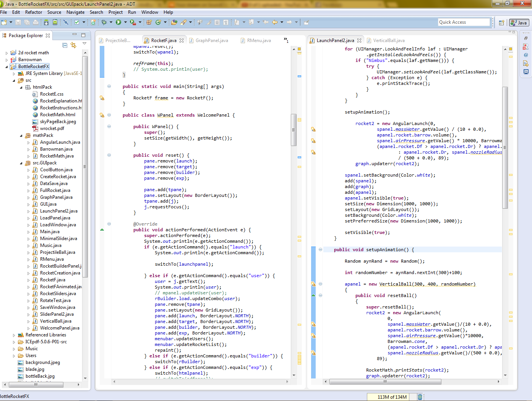The image size is (532, 401).
Task: Click the left editor's vertical scrollbar thumb
Action: click(294, 130)
